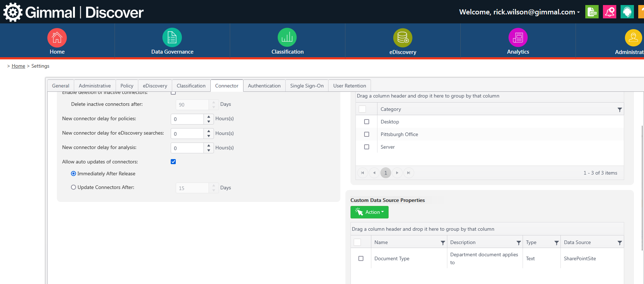Click the policies delay hours input field

click(x=187, y=119)
